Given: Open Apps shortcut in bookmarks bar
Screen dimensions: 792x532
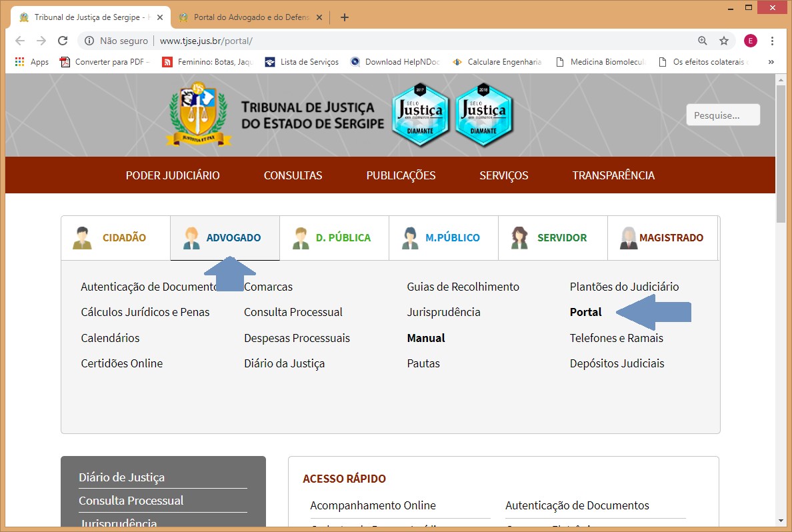Looking at the screenshot, I should pyautogui.click(x=31, y=62).
